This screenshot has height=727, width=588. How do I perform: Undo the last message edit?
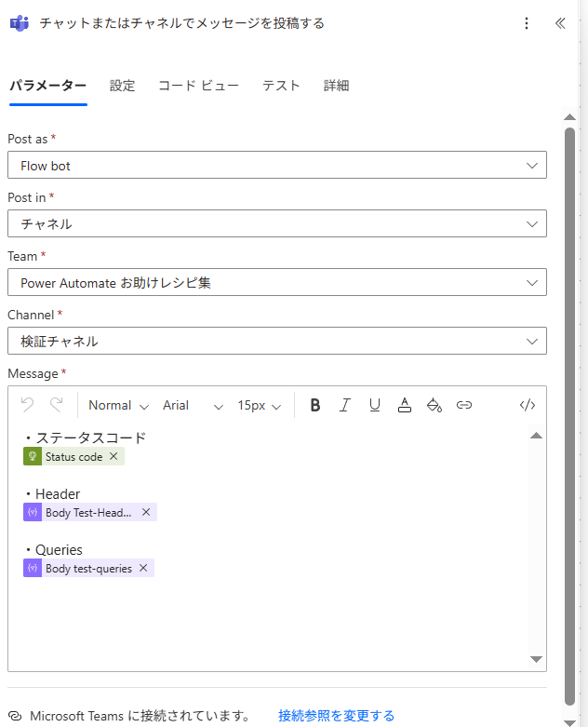pyautogui.click(x=27, y=405)
